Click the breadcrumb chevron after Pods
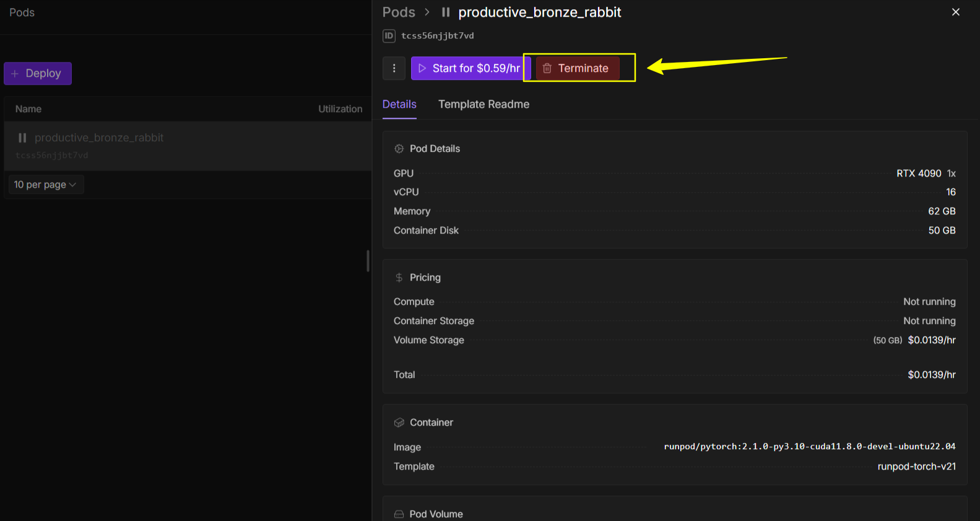The image size is (980, 521). [x=427, y=12]
